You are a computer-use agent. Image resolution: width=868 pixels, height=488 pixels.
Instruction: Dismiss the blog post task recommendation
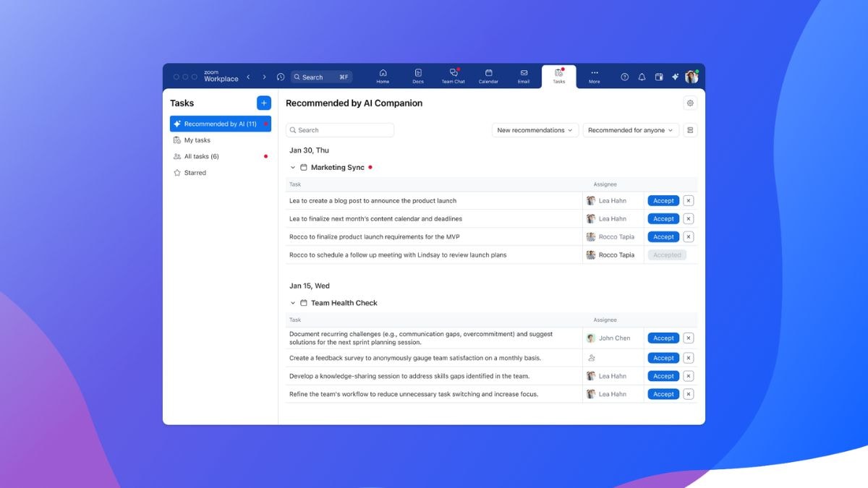click(x=689, y=201)
